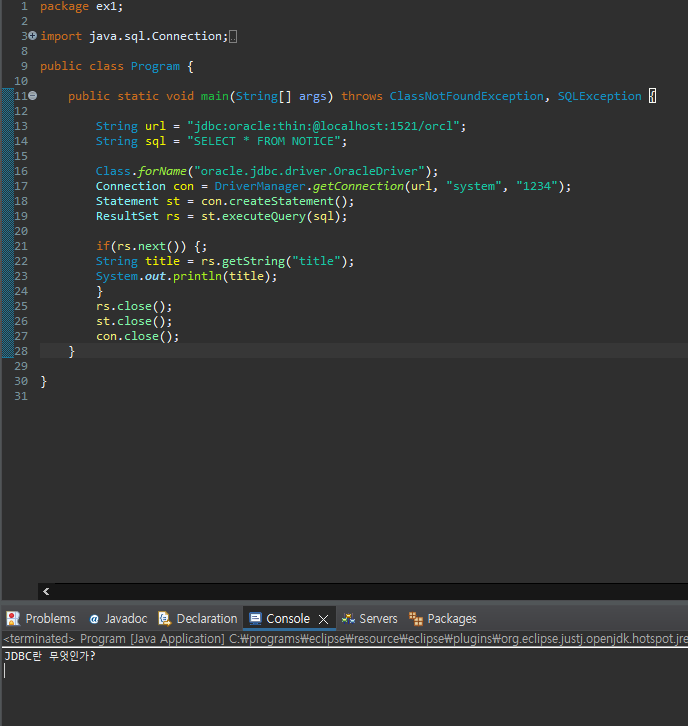Click the editor scroll-left arrow
This screenshot has width=688, height=726.
pos(46,591)
